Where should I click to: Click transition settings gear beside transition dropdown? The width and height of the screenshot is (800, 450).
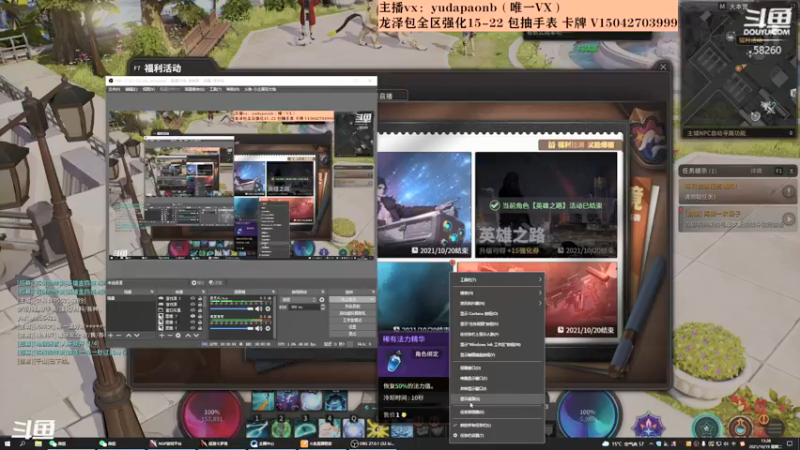point(321,299)
